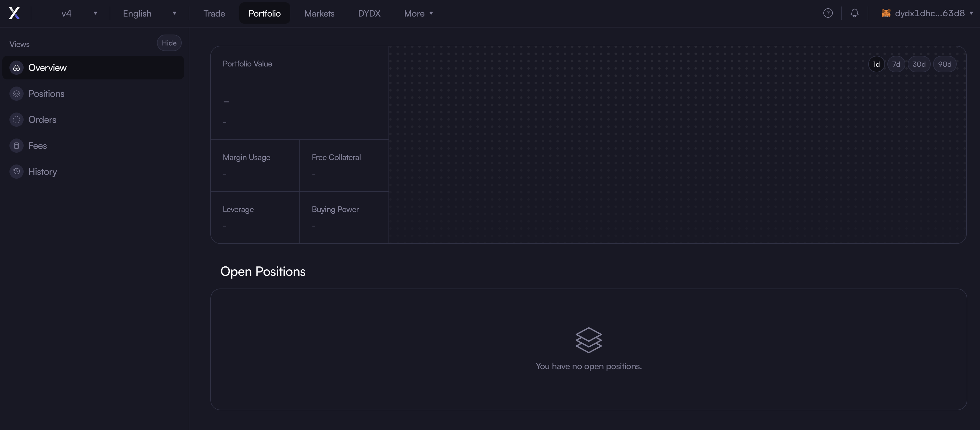Click the Positions layers icon
980x430 pixels.
[x=16, y=94]
